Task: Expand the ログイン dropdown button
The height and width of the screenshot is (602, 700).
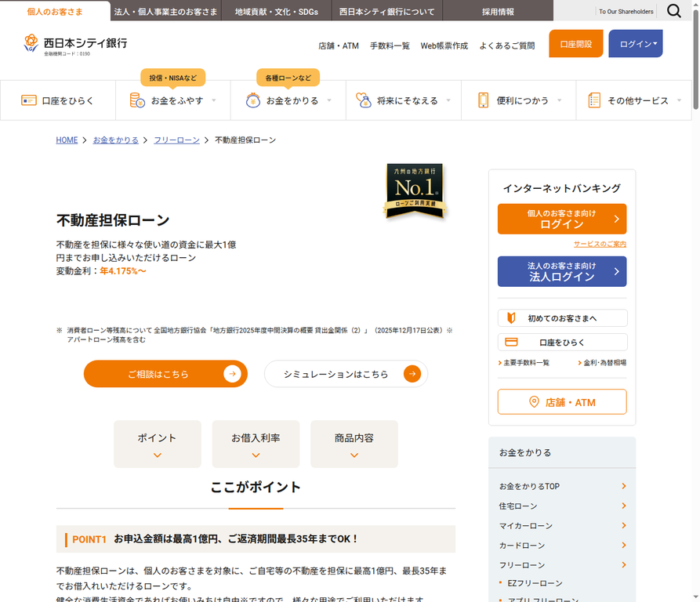Action: point(635,43)
